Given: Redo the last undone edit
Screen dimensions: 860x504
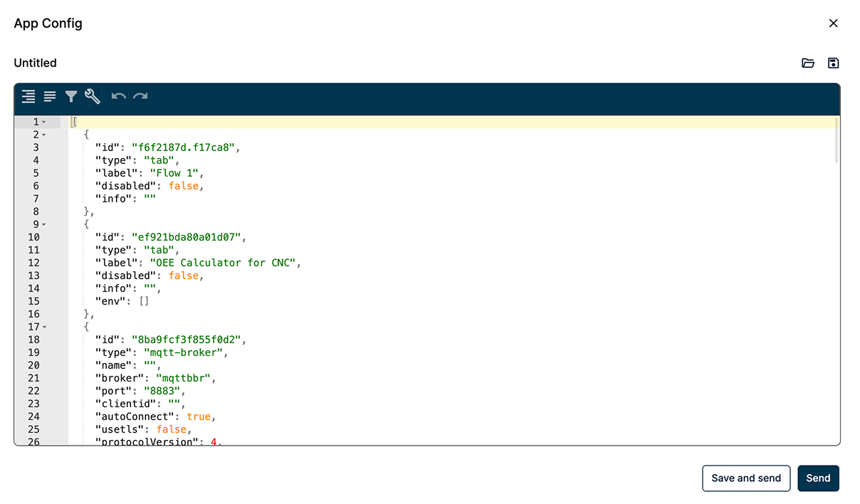Looking at the screenshot, I should pyautogui.click(x=140, y=97).
